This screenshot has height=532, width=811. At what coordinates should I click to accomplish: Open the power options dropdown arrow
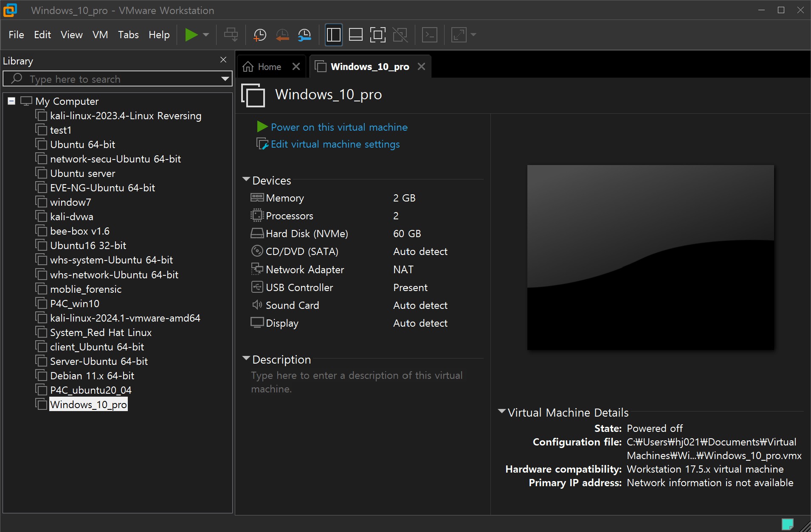point(206,35)
